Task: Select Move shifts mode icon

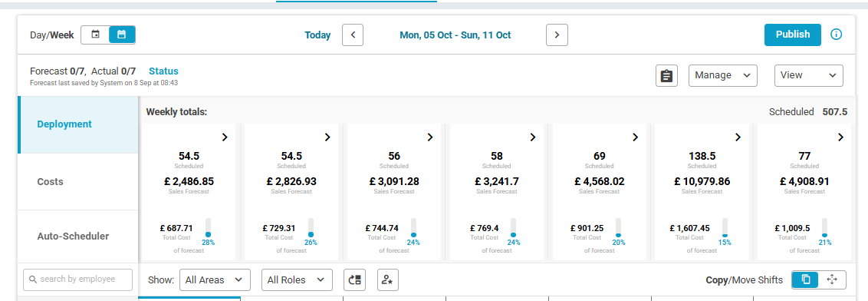Action: [831, 280]
